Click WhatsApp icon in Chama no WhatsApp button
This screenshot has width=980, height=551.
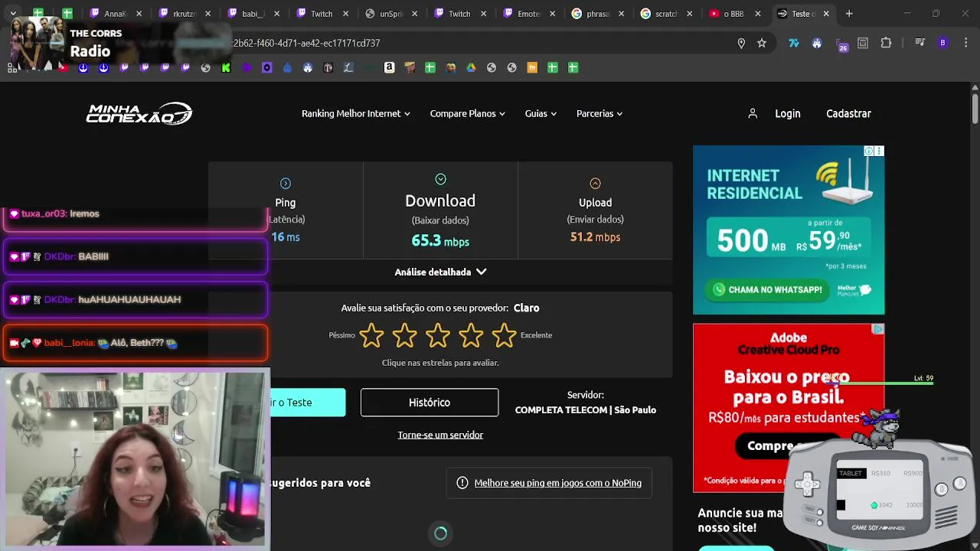pos(719,290)
